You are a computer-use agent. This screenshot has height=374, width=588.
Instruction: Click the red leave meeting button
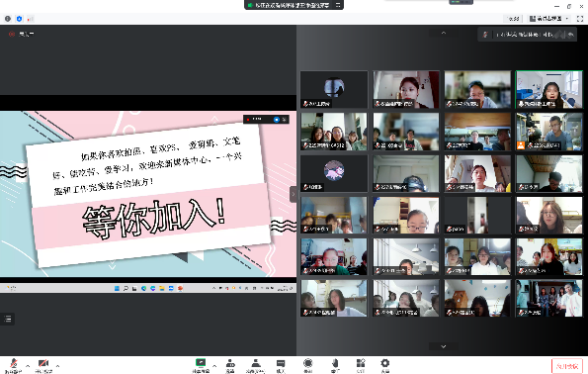(x=567, y=366)
